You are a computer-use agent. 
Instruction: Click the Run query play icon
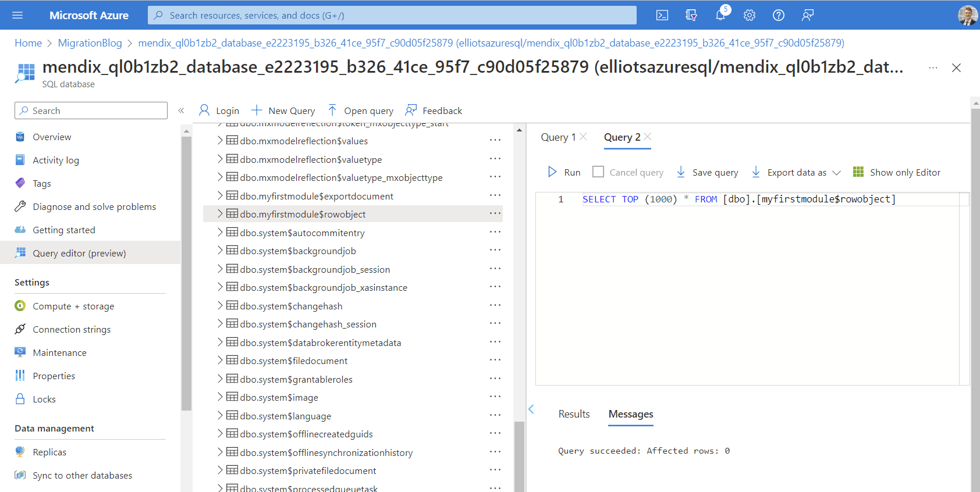point(552,172)
